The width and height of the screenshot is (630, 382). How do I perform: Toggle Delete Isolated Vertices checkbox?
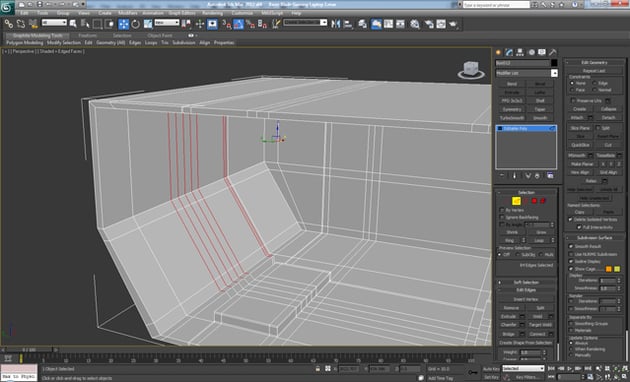(571, 219)
